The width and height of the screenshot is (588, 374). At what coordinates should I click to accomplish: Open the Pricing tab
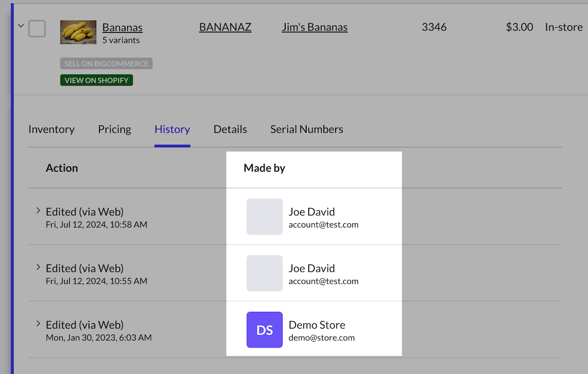[114, 129]
